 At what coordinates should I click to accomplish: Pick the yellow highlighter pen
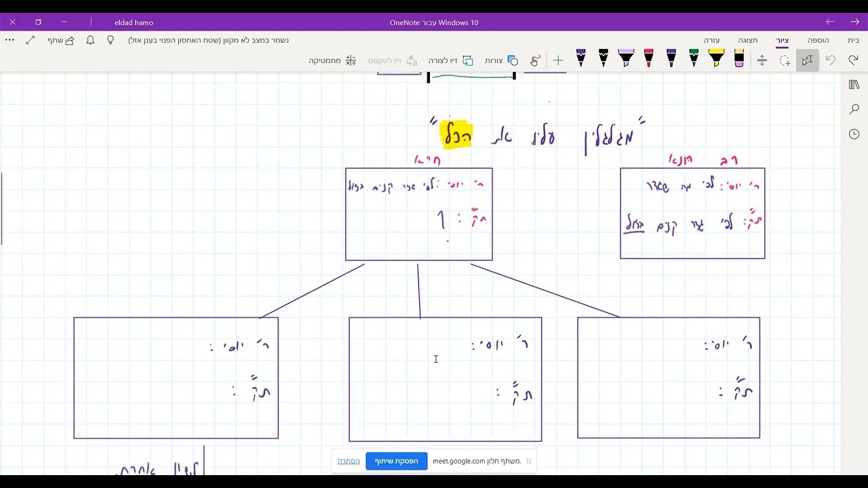click(x=717, y=59)
